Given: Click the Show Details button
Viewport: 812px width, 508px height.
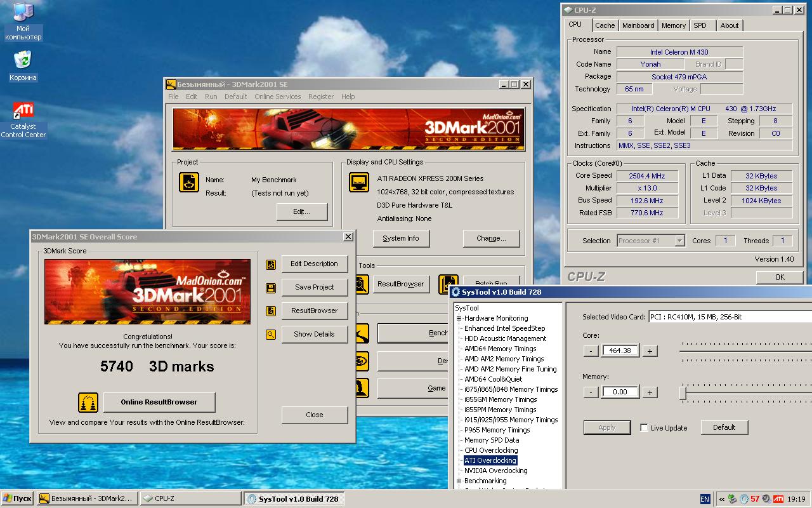Looking at the screenshot, I should coord(314,335).
